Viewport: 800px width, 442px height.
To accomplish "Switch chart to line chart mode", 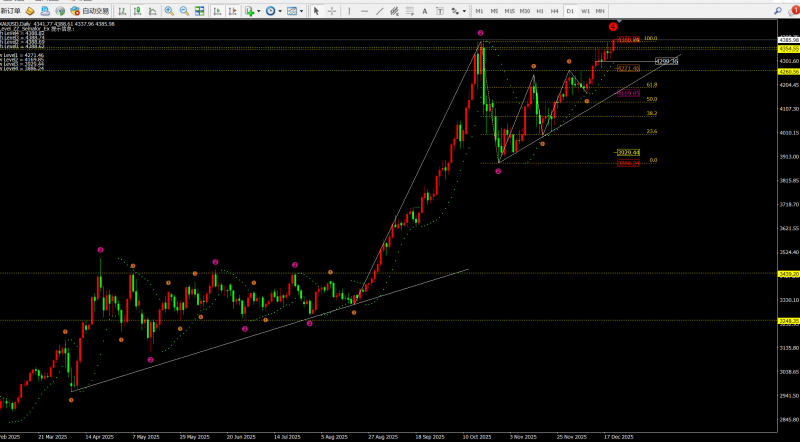I will 153,10.
